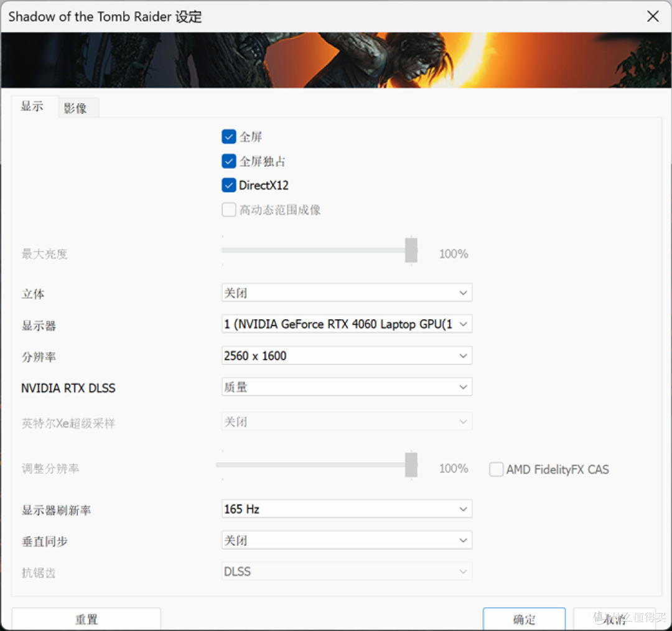
Task: Open the 立体 dropdown
Action: click(347, 292)
